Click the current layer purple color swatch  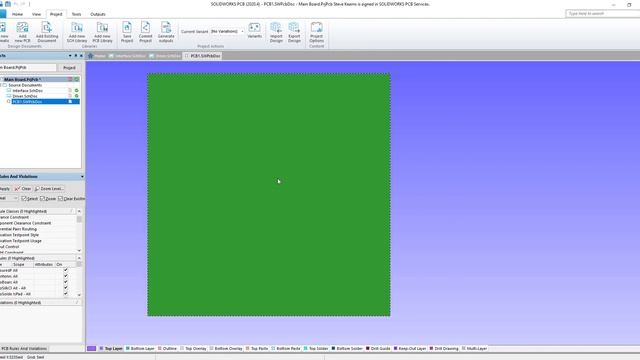[x=91, y=349]
